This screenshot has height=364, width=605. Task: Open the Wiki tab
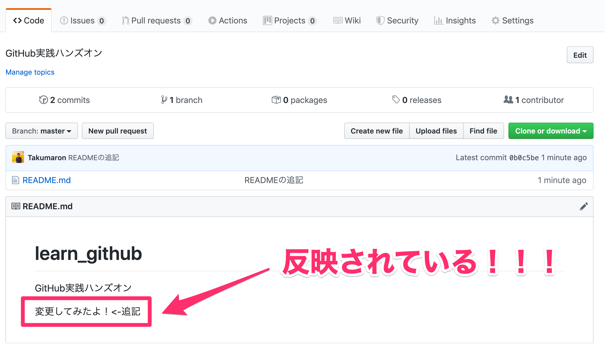347,20
